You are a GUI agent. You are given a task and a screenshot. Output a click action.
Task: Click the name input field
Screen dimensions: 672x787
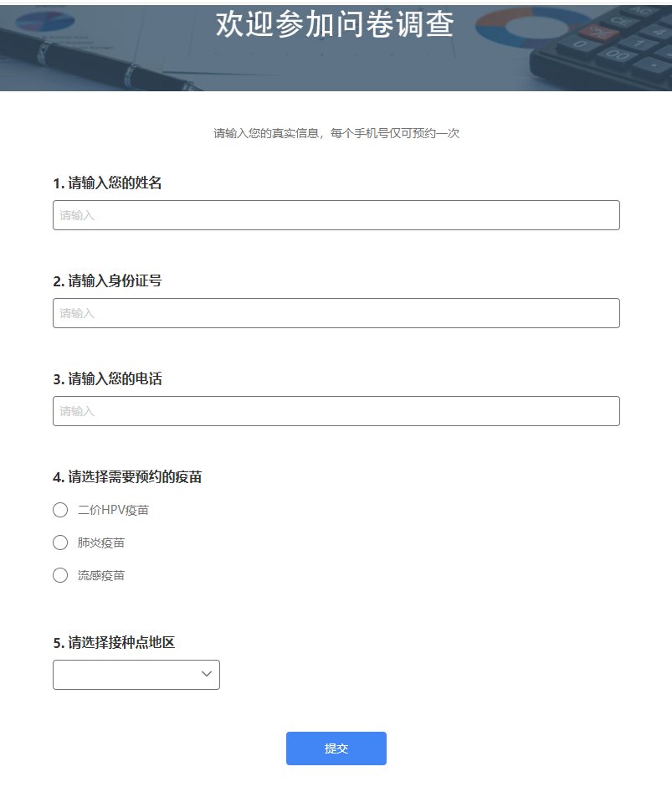336,215
